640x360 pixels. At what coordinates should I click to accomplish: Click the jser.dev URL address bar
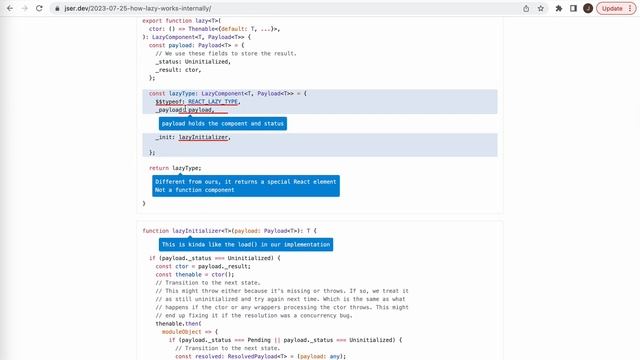coord(286,8)
